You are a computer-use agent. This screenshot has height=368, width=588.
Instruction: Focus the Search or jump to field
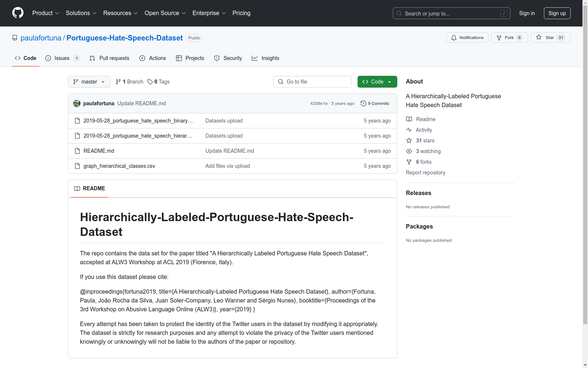[452, 13]
